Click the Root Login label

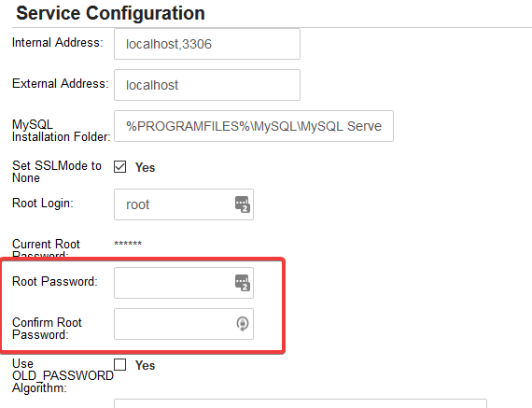coord(43,203)
